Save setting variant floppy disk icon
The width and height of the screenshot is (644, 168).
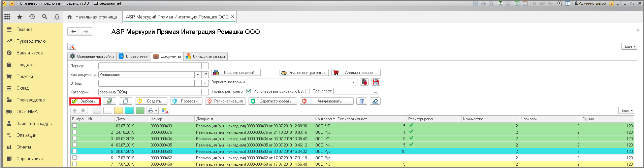point(376,82)
